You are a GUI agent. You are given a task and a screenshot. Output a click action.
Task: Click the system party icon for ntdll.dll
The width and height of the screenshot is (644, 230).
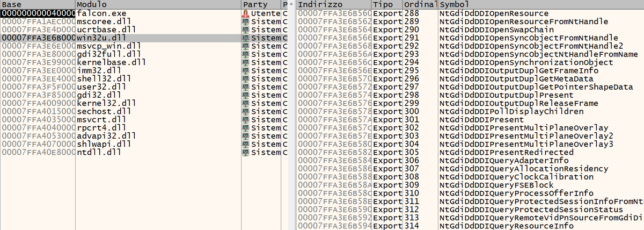[247, 153]
